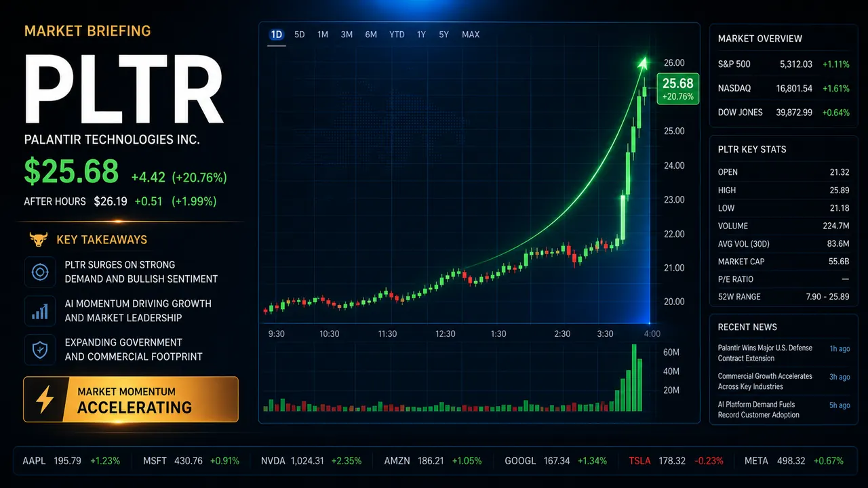Switch chart to the 1Y range
Image resolution: width=868 pixels, height=488 pixels.
[x=421, y=35]
